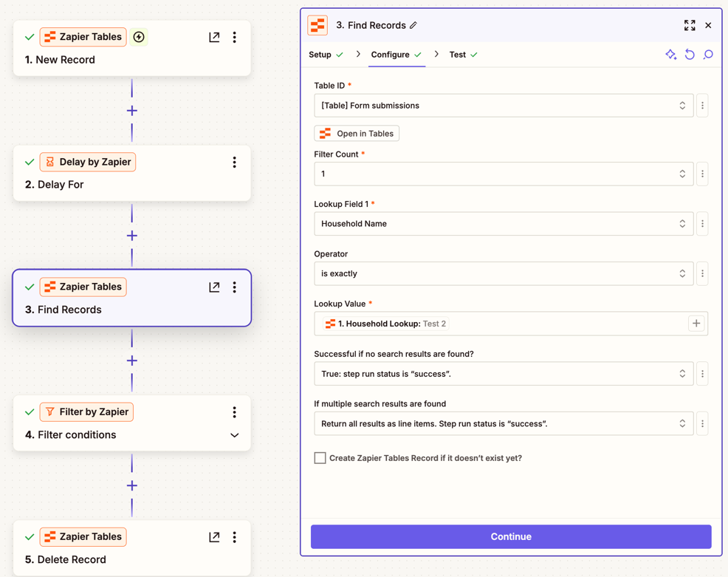This screenshot has height=577, width=728.
Task: Expand the Filter conditions step chevron
Action: click(x=235, y=435)
